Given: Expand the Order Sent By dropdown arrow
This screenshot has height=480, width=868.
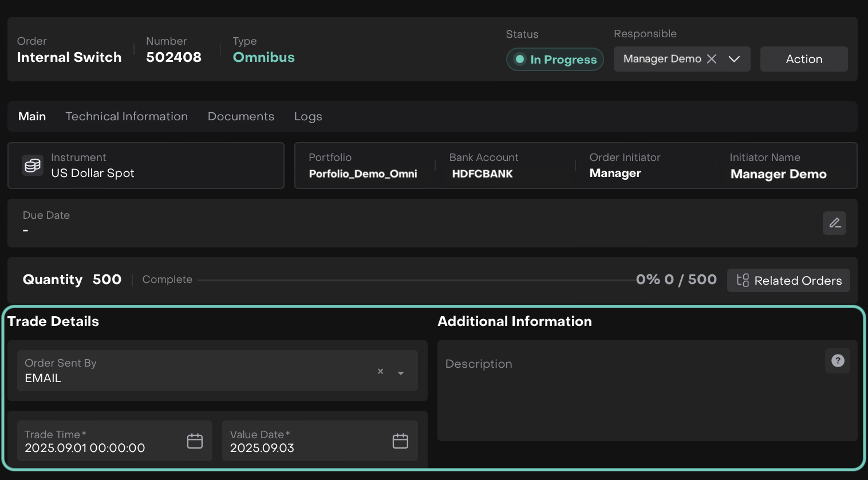Looking at the screenshot, I should (401, 373).
